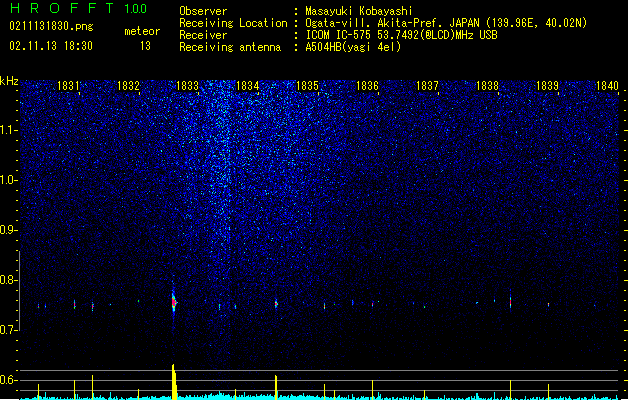Click the 1836 time axis label
The image size is (629, 400).
click(367, 85)
